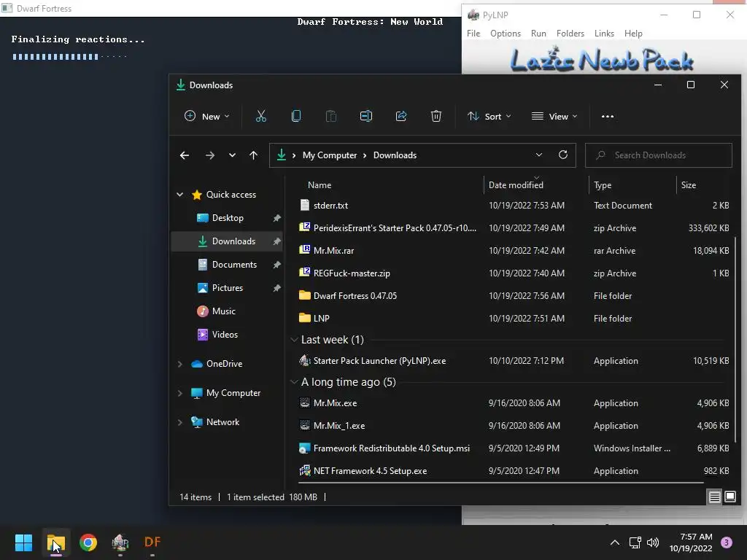Open the See more ellipsis menu
This screenshot has height=560, width=747.
pos(608,116)
